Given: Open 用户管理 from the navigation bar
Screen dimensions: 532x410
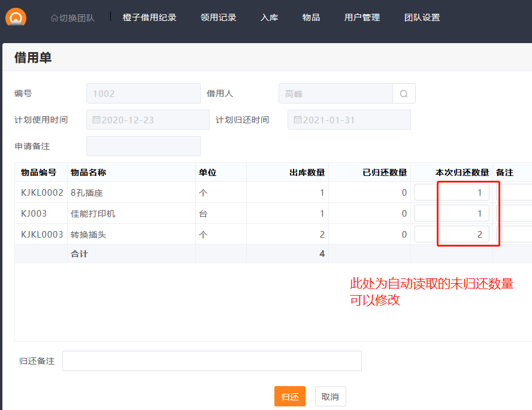Looking at the screenshot, I should [362, 17].
